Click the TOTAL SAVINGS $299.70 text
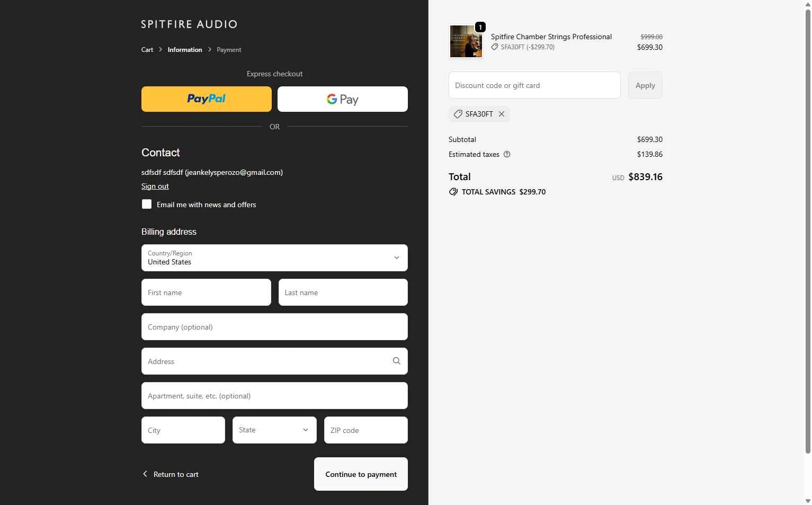The image size is (812, 505). coord(504,192)
